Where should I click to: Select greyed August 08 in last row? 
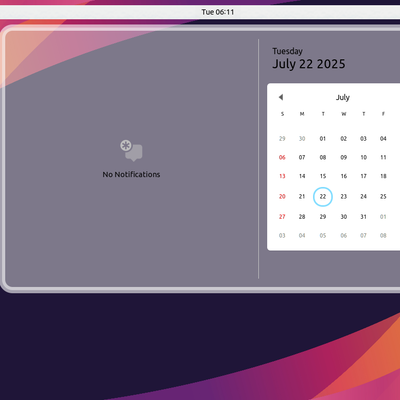(383, 235)
